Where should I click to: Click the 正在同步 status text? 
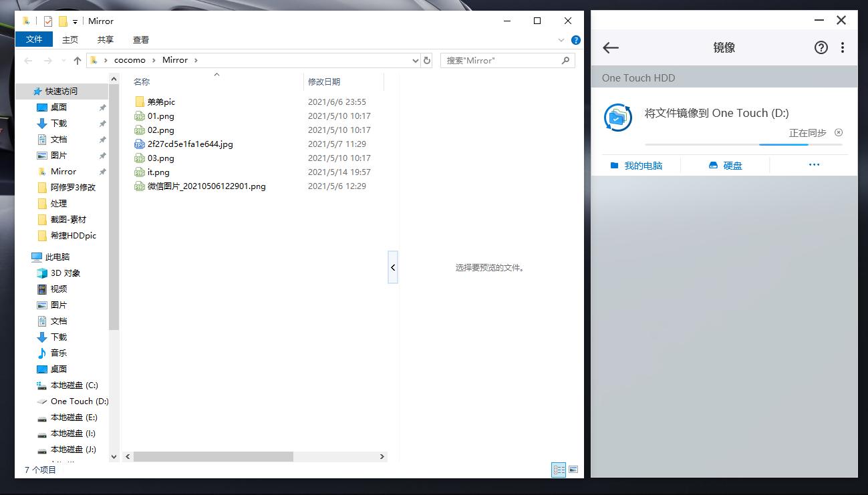808,133
